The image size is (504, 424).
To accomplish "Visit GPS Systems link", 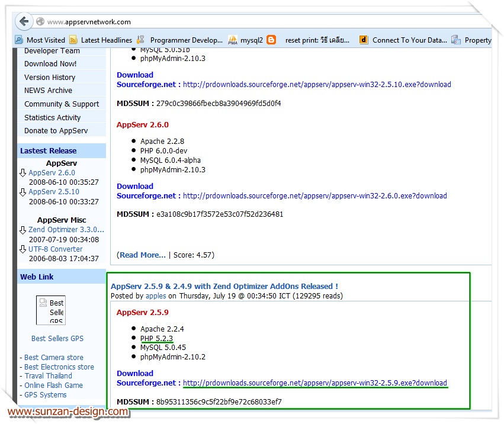I will click(46, 395).
